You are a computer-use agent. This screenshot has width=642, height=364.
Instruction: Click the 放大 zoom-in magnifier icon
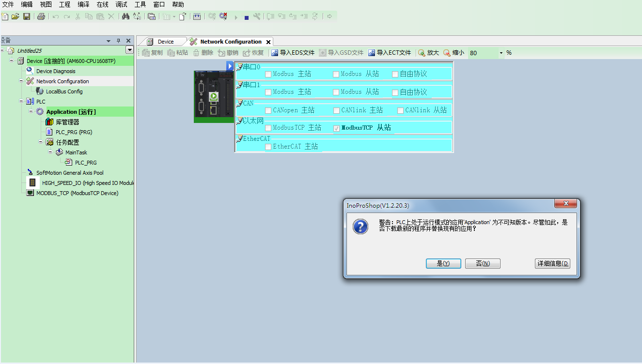(x=422, y=53)
